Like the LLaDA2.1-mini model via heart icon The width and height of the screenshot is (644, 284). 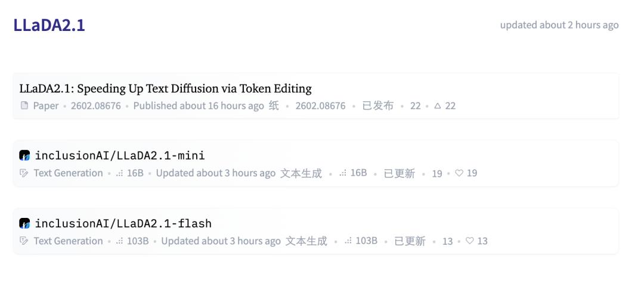pyautogui.click(x=459, y=173)
